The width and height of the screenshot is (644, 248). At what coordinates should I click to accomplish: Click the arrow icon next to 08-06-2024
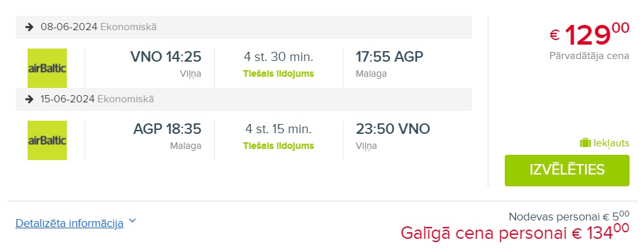tap(29, 27)
